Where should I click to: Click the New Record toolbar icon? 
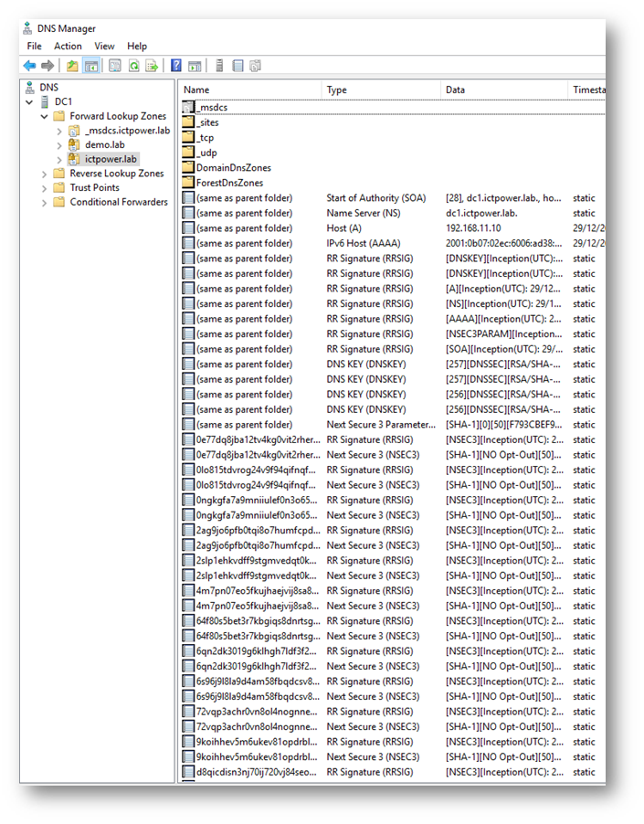click(x=238, y=66)
